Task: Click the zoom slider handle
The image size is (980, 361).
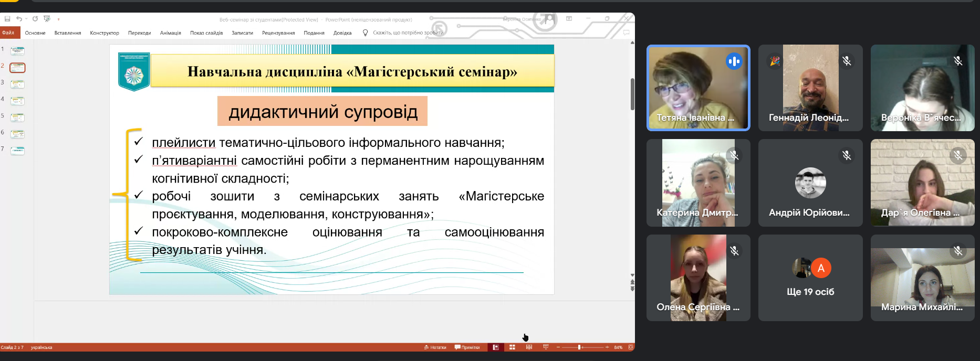Action: [x=579, y=347]
